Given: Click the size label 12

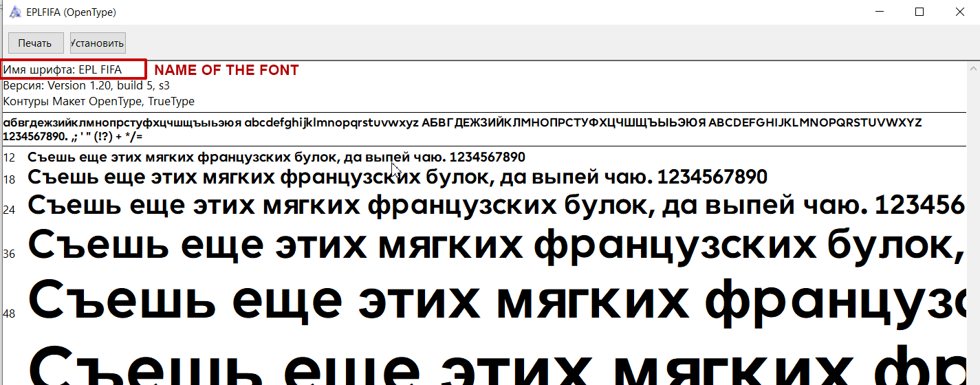Looking at the screenshot, I should click(9, 158).
